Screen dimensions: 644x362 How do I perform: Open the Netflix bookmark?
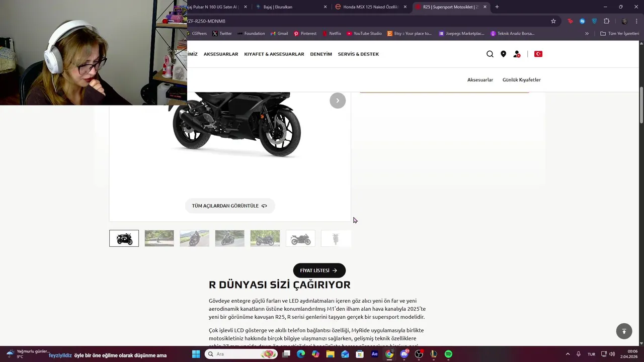[332, 34]
